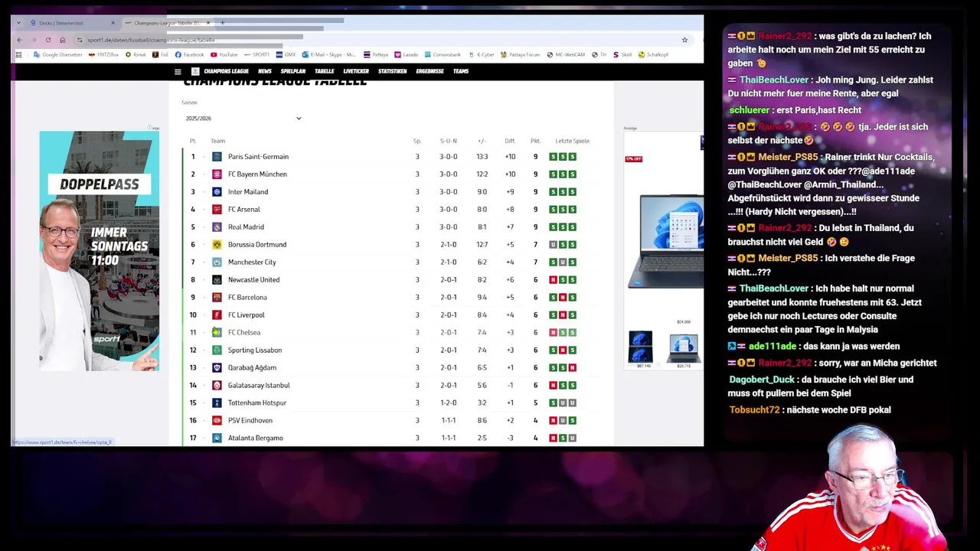The width and height of the screenshot is (980, 551).
Task: Click the Pkt. column header
Action: click(535, 141)
